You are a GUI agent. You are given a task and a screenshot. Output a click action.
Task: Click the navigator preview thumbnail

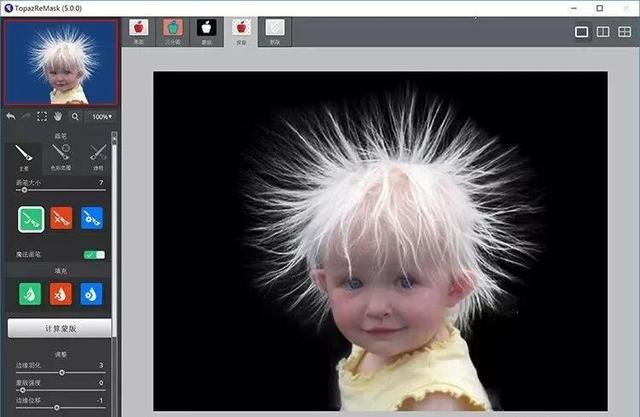(x=58, y=62)
